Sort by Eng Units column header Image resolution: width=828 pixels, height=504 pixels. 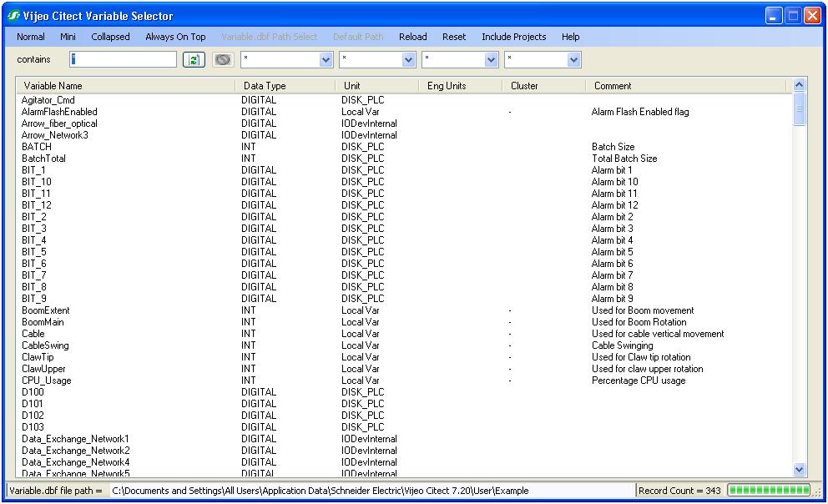[x=461, y=85]
